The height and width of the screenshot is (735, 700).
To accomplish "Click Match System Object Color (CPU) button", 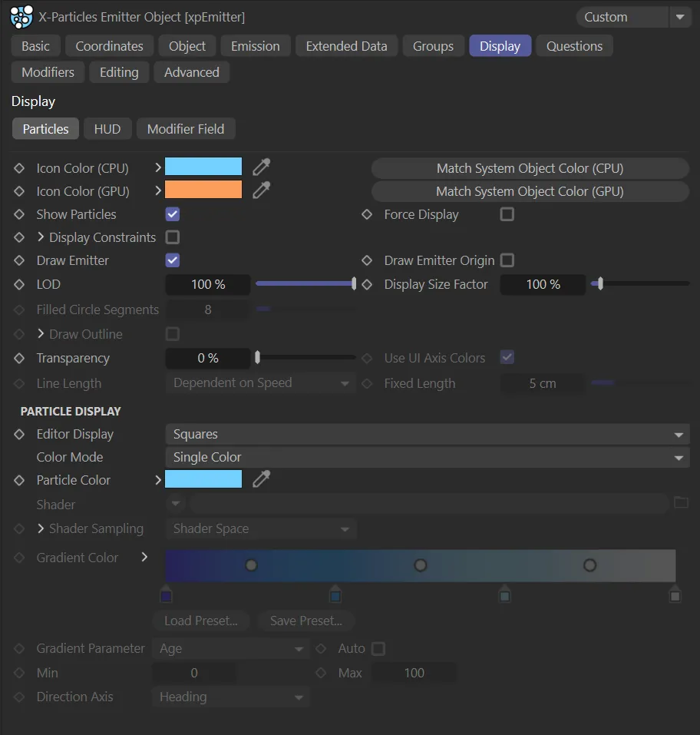I will pos(530,168).
